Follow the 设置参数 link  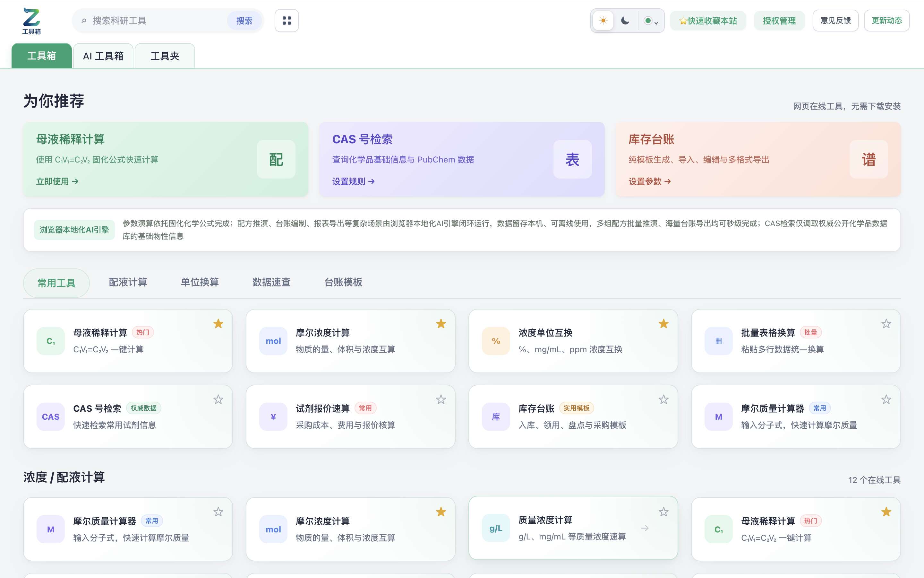click(x=650, y=181)
